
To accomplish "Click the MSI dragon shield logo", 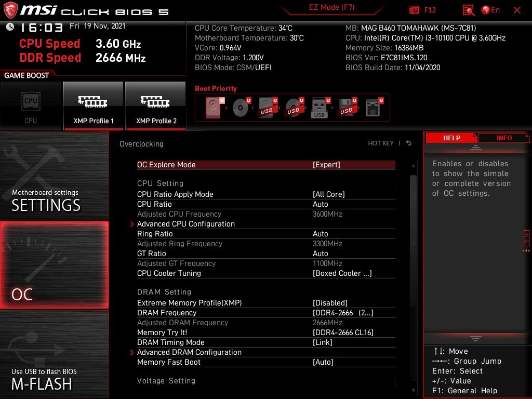I will (10, 10).
